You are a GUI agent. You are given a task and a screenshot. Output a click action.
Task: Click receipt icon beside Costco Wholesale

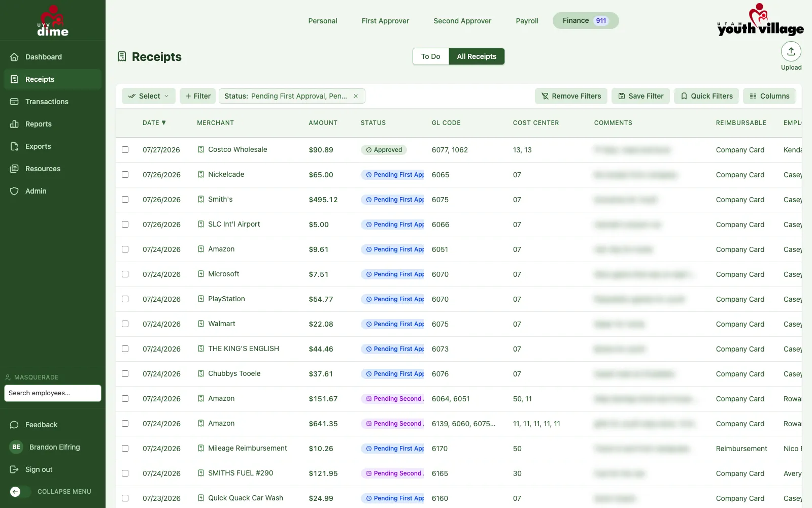point(201,149)
